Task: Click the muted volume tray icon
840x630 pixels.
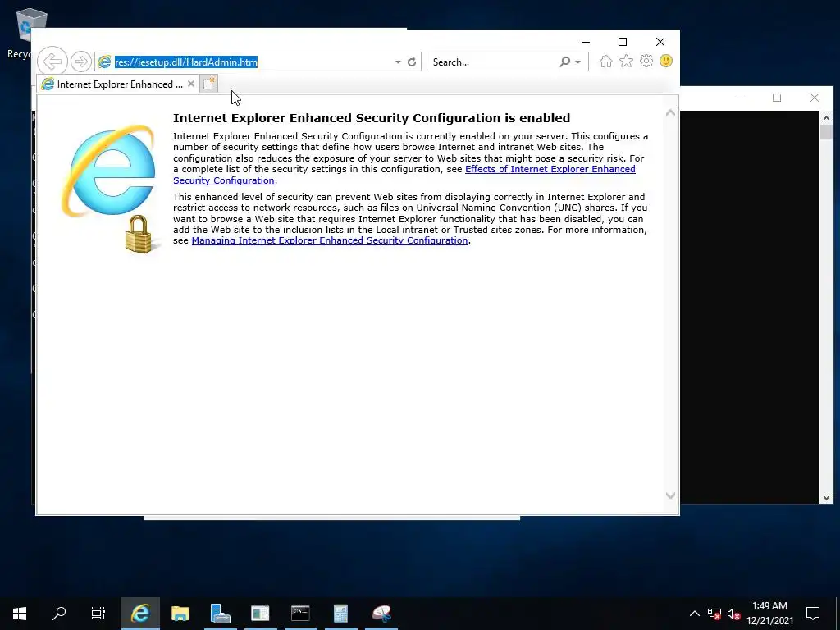Action: 733,614
